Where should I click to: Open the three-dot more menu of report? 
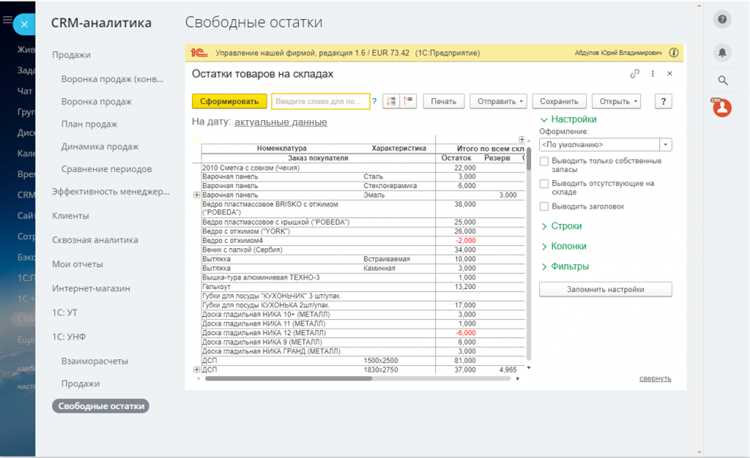(652, 74)
